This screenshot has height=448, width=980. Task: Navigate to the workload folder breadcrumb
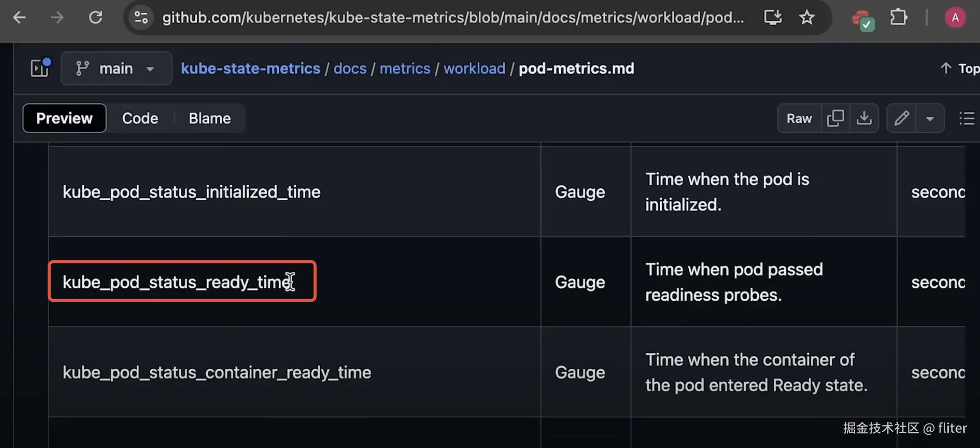[474, 68]
